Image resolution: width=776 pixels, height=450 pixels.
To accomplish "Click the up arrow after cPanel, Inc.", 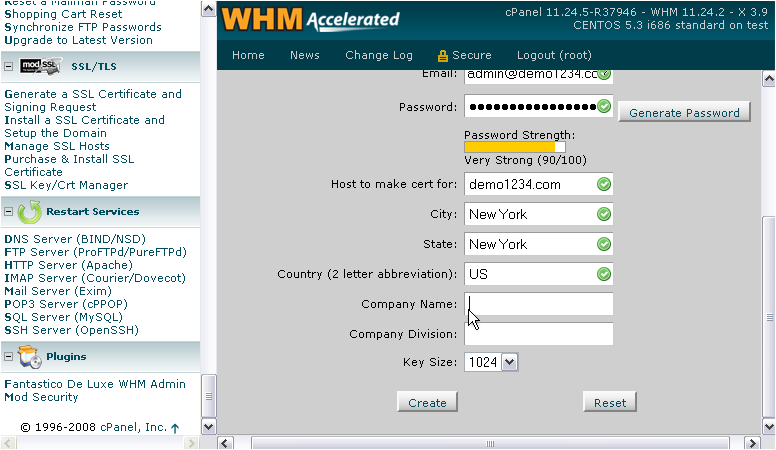I will (176, 428).
